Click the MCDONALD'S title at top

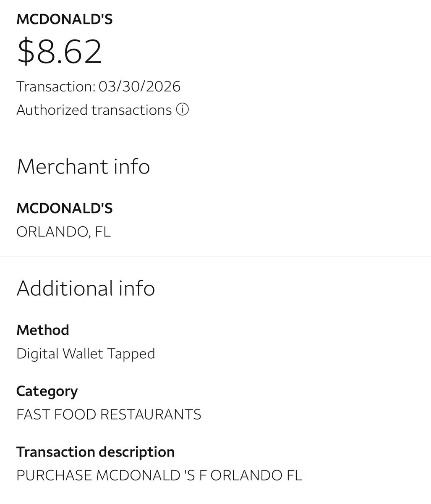coord(64,19)
